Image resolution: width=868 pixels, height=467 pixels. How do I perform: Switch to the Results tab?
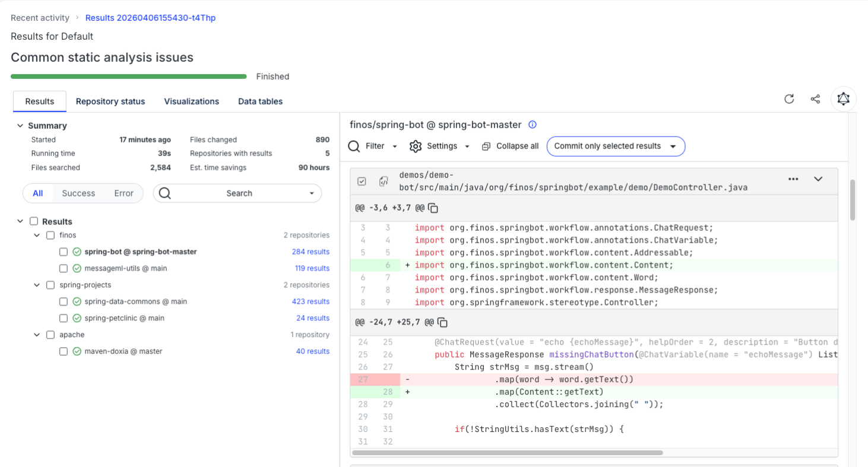(x=40, y=101)
